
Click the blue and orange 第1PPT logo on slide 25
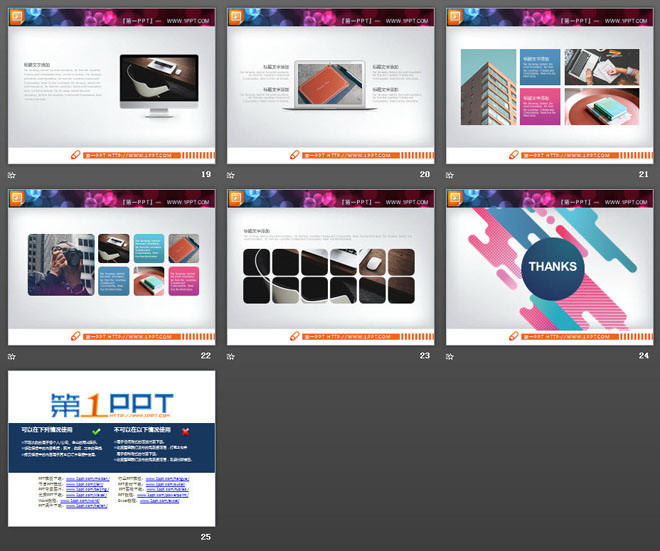[111, 403]
